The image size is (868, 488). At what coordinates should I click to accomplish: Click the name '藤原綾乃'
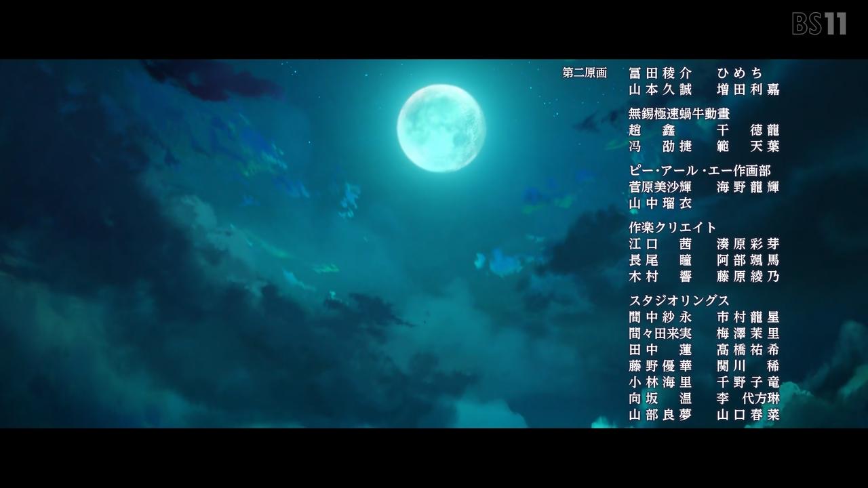point(748,277)
